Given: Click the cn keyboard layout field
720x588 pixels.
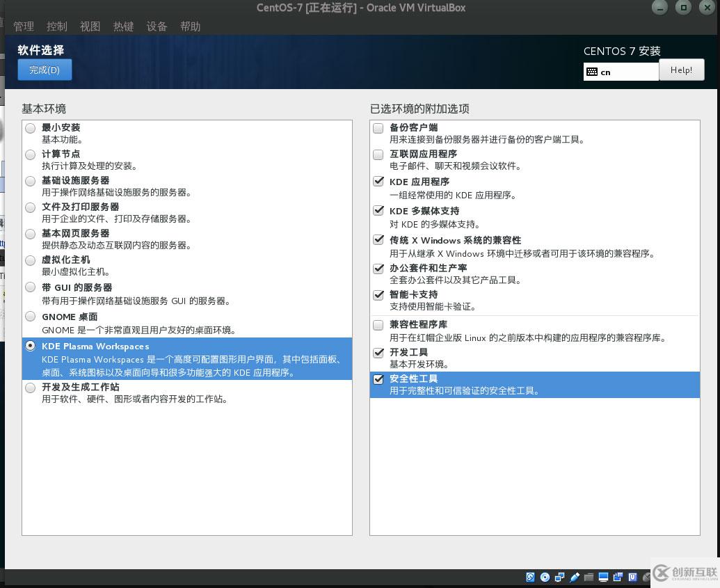Looking at the screenshot, I should pyautogui.click(x=621, y=72).
